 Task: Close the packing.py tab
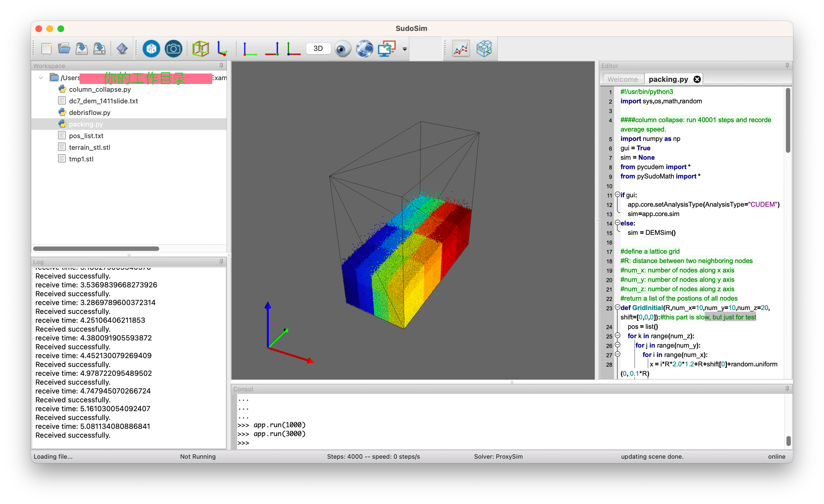(697, 79)
